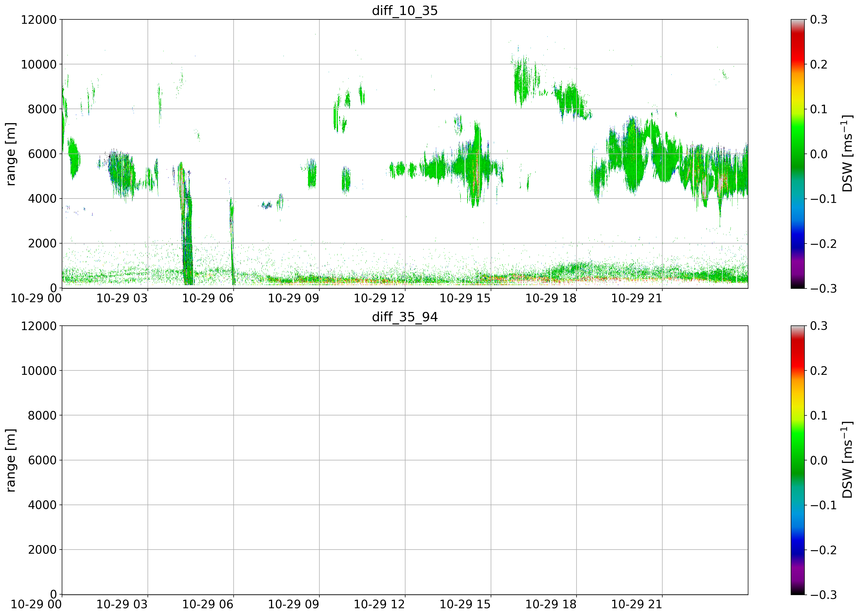Click the −0.2 tick on diff_35_94 colorbar
The width and height of the screenshot is (860, 616).
[x=823, y=550]
